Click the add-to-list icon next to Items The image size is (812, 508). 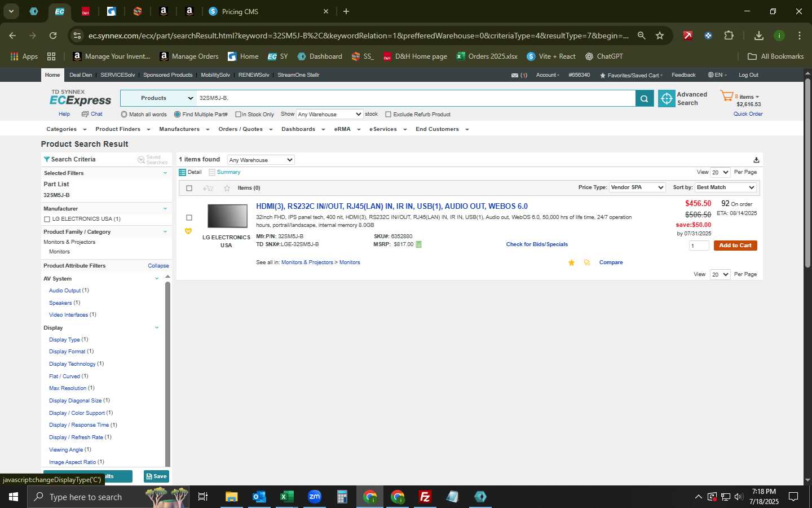click(208, 188)
